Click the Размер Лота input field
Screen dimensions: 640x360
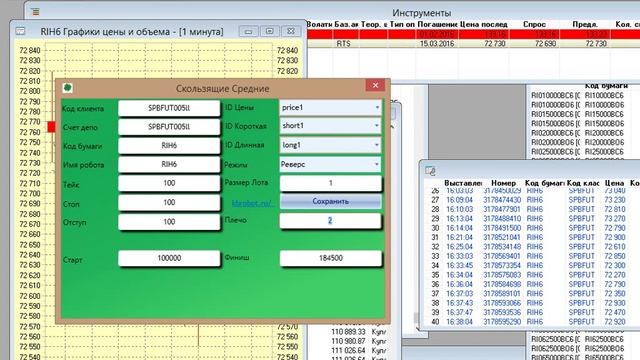tap(331, 183)
